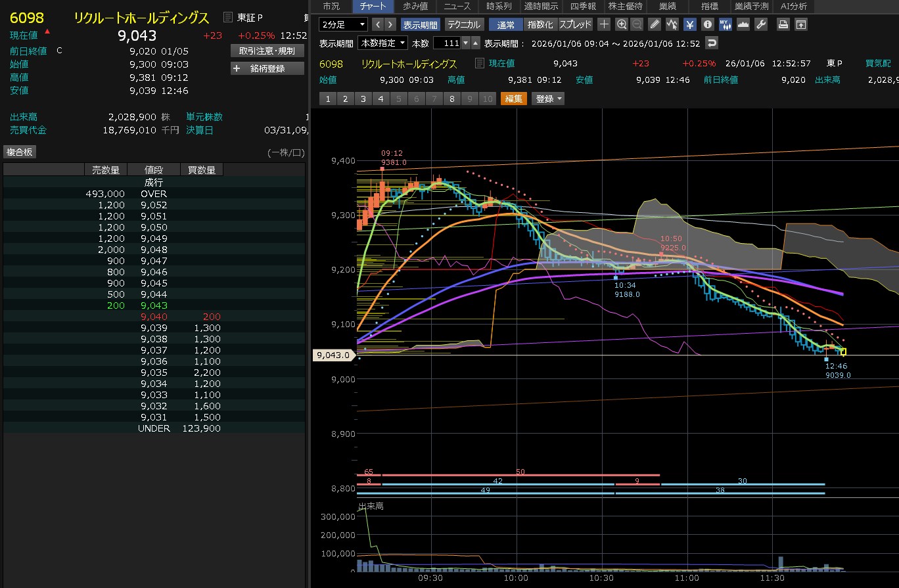This screenshot has width=899, height=588.
Task: Open the chart information icon
Action: click(x=707, y=24)
